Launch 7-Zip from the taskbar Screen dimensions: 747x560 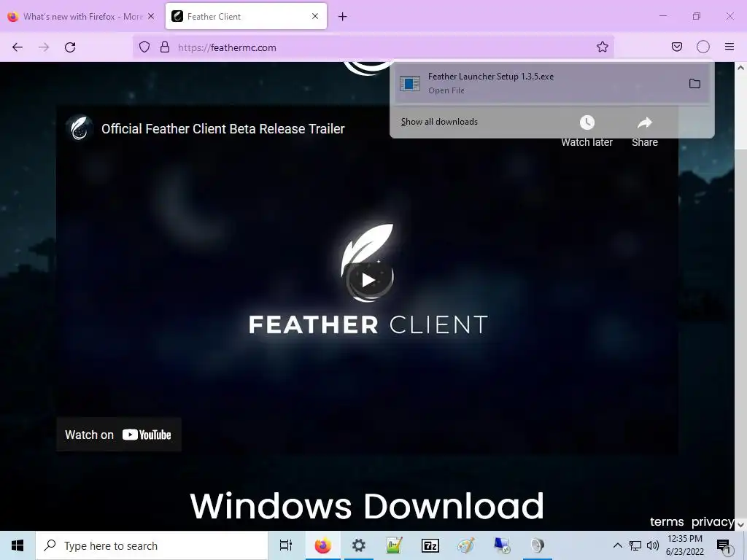(x=430, y=545)
